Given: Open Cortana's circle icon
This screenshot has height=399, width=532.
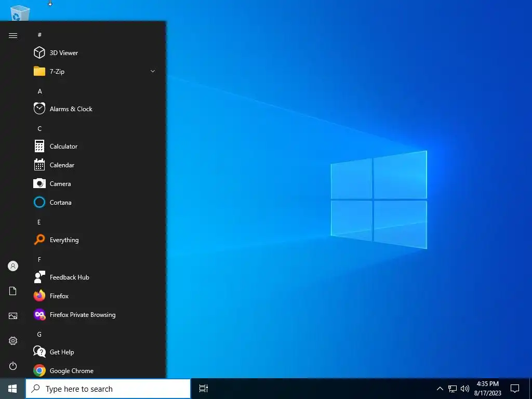Looking at the screenshot, I should click(39, 202).
